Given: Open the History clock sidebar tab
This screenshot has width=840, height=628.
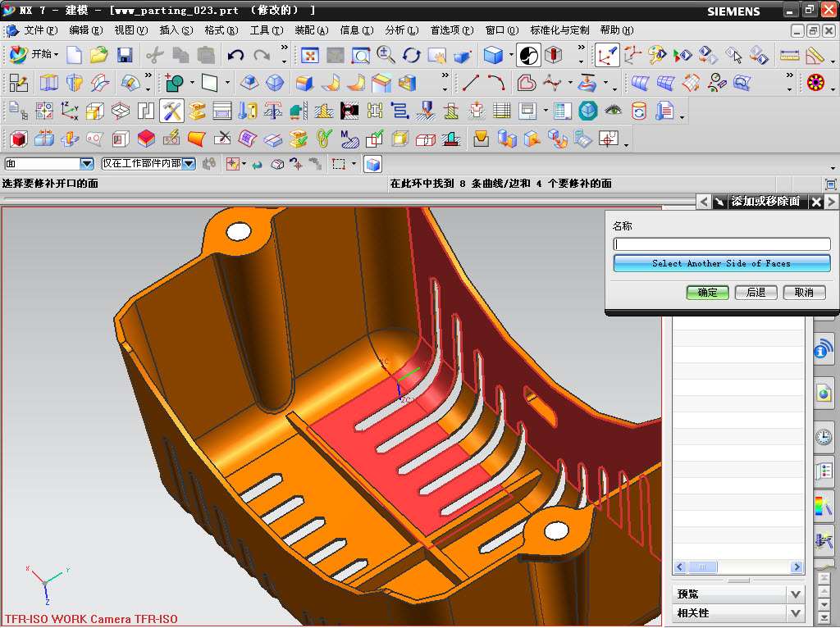Looking at the screenshot, I should (824, 436).
